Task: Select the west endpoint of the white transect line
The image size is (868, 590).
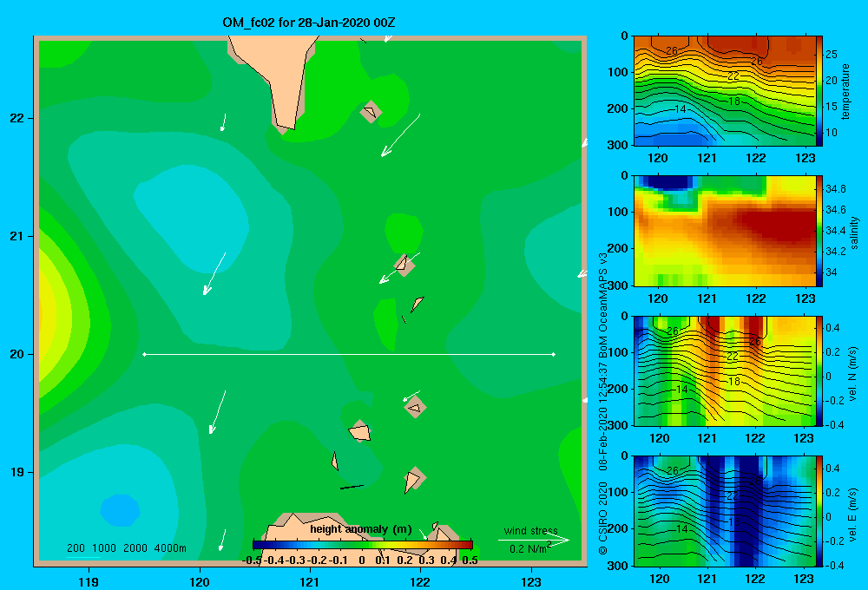Action: click(144, 354)
